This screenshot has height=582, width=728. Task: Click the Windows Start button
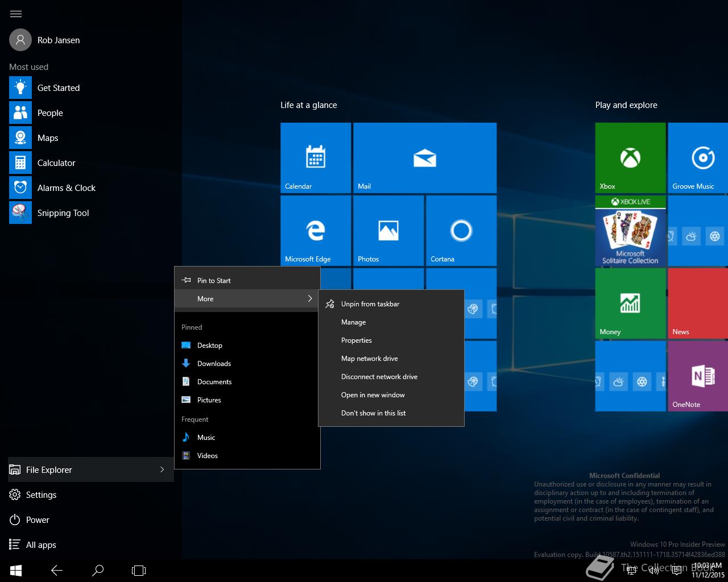pos(16,570)
